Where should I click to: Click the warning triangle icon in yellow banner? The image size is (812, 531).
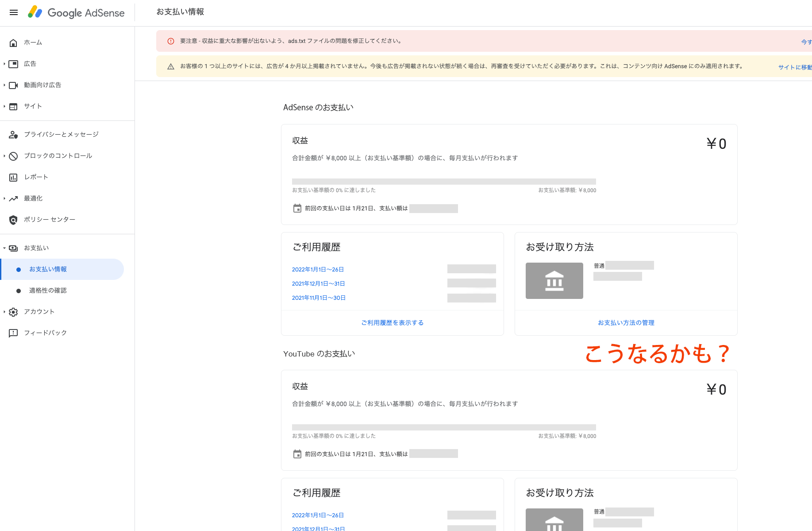point(171,66)
